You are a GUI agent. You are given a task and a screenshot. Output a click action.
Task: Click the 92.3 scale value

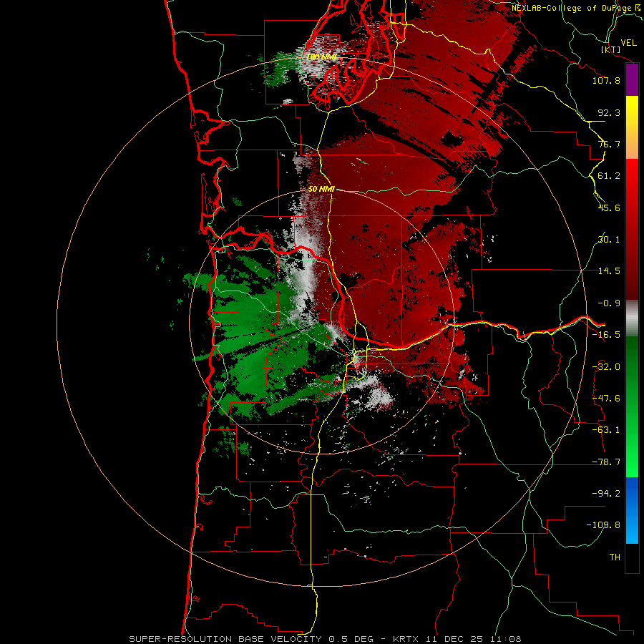pyautogui.click(x=609, y=112)
